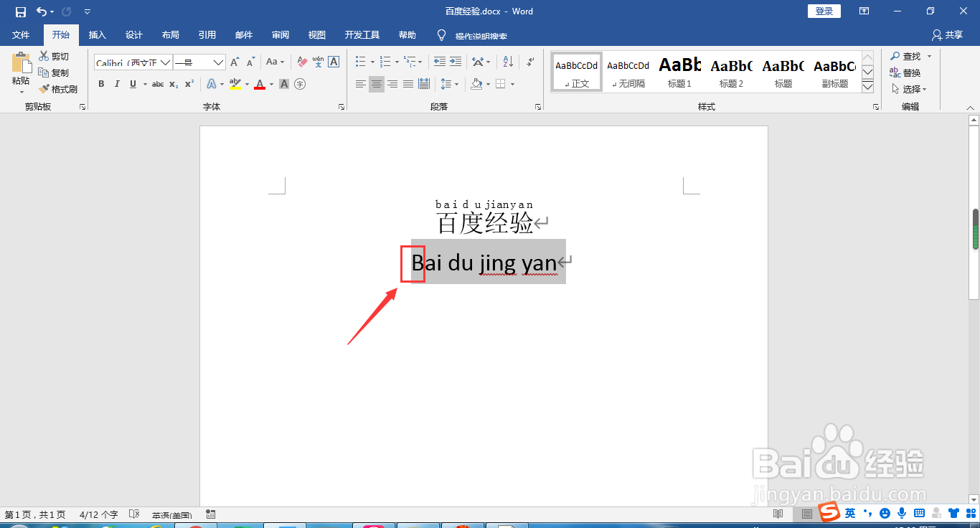The image size is (980, 528).
Task: Clear all formatting with the eraser icon
Action: pyautogui.click(x=302, y=62)
